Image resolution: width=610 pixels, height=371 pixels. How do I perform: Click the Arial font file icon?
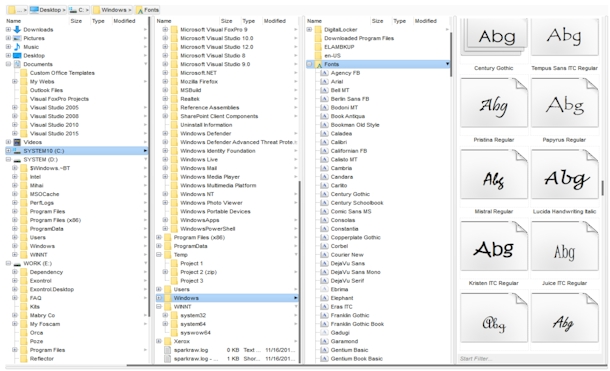(x=324, y=82)
